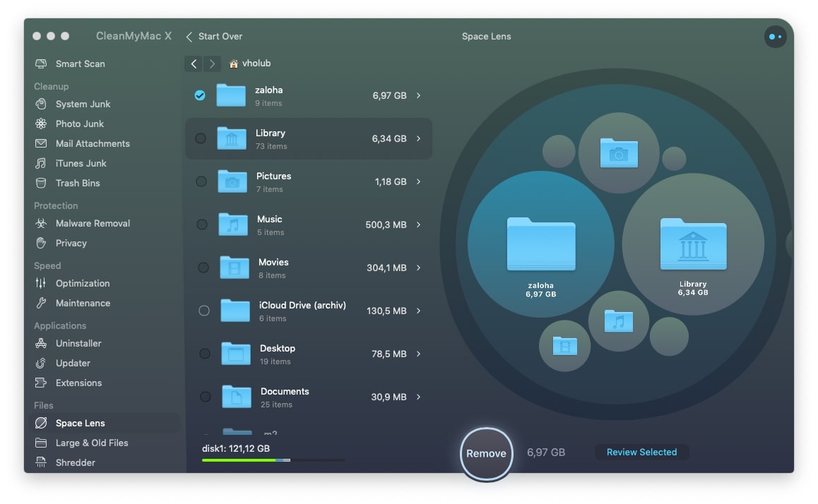818x504 pixels.
Task: Click Start Over to go back
Action: 215,37
